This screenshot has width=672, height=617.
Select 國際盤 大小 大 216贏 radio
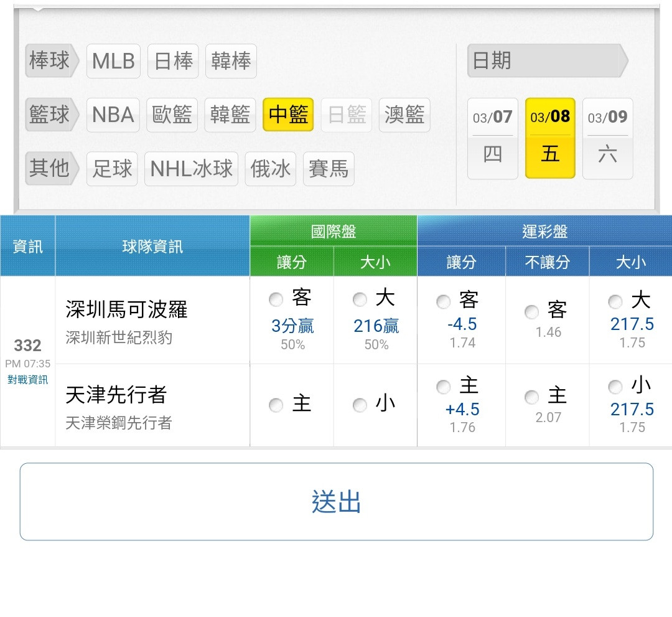pos(360,299)
